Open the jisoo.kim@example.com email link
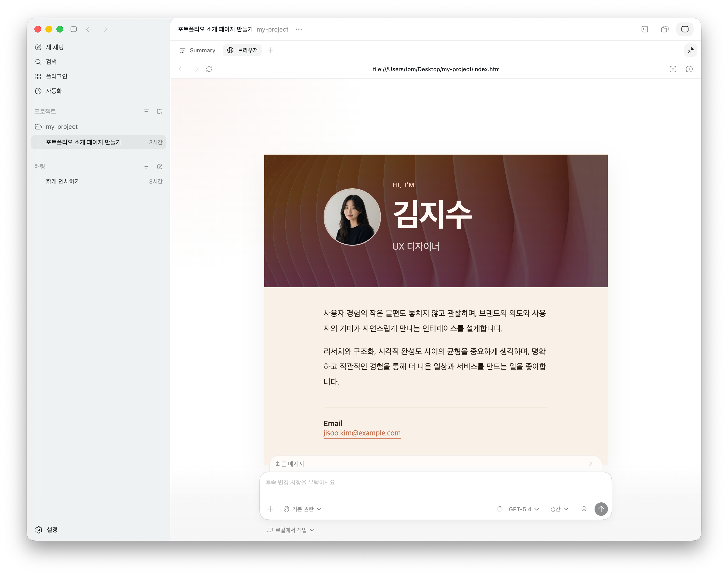728x576 pixels. (362, 433)
